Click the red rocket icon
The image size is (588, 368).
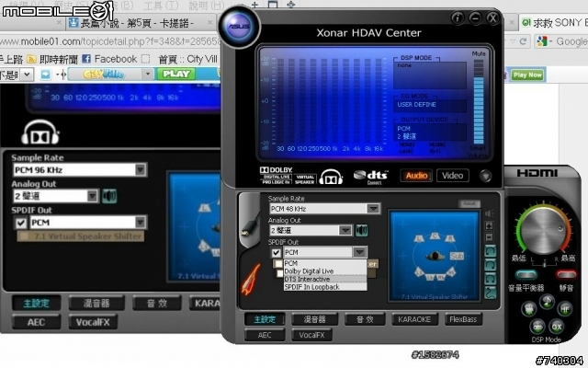tap(250, 279)
